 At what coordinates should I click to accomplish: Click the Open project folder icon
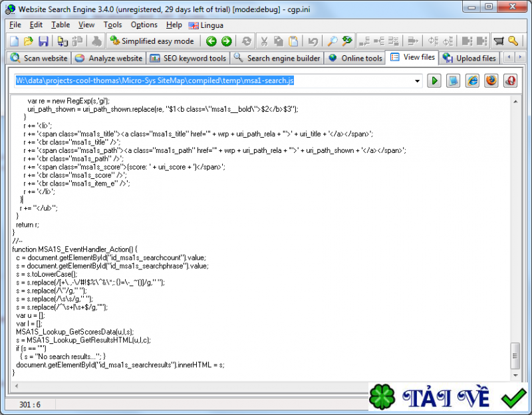click(x=29, y=41)
